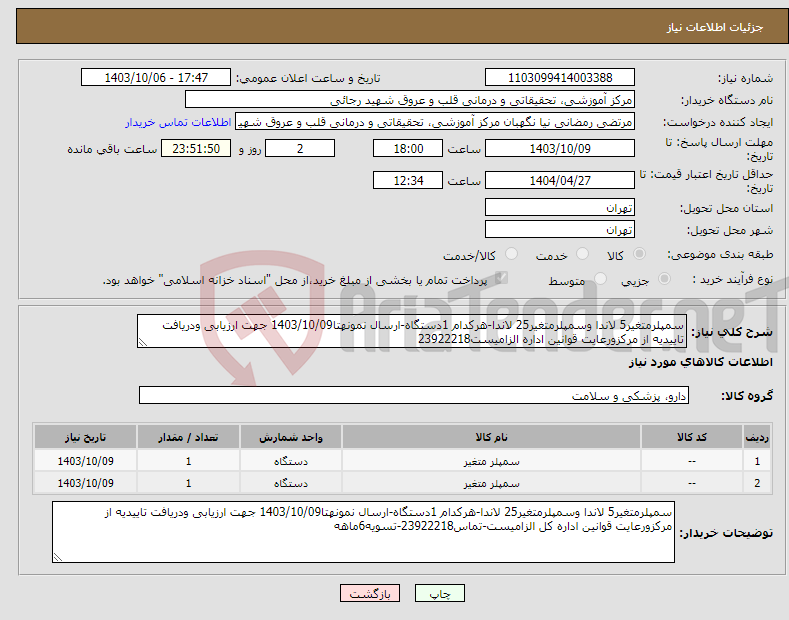The height and width of the screenshot is (620, 789).
Task: Click the buyer organization name field
Action: [410, 100]
